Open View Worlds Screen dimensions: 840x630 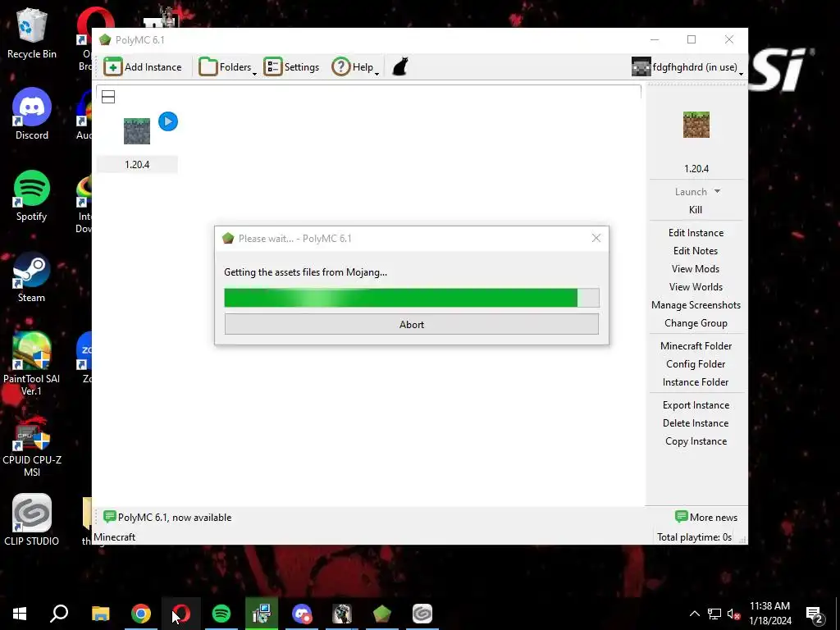(x=696, y=287)
